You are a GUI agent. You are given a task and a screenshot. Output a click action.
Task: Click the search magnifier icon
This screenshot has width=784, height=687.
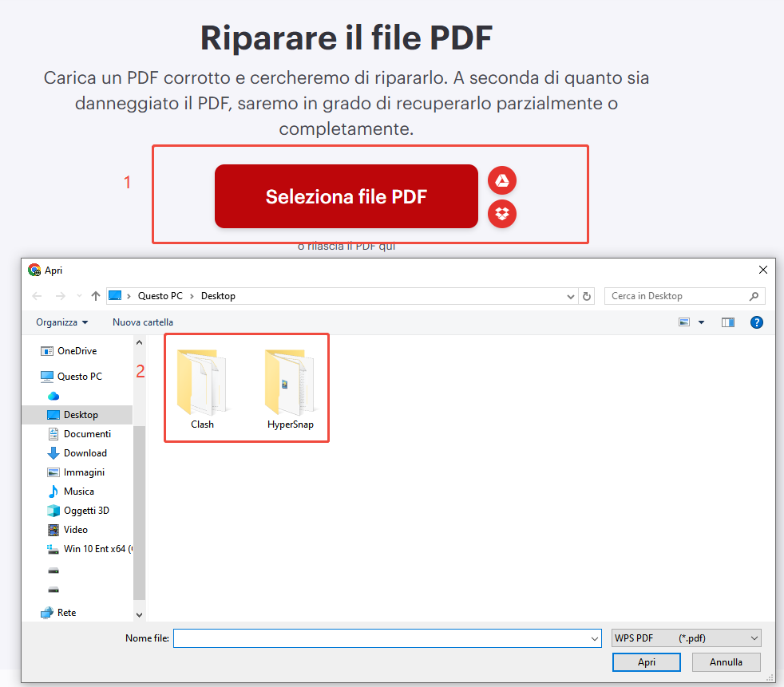(x=754, y=296)
